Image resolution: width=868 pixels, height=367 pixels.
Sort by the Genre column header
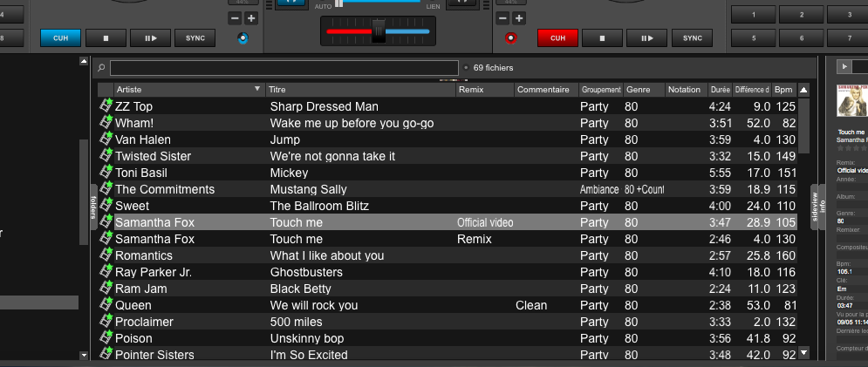coord(644,90)
